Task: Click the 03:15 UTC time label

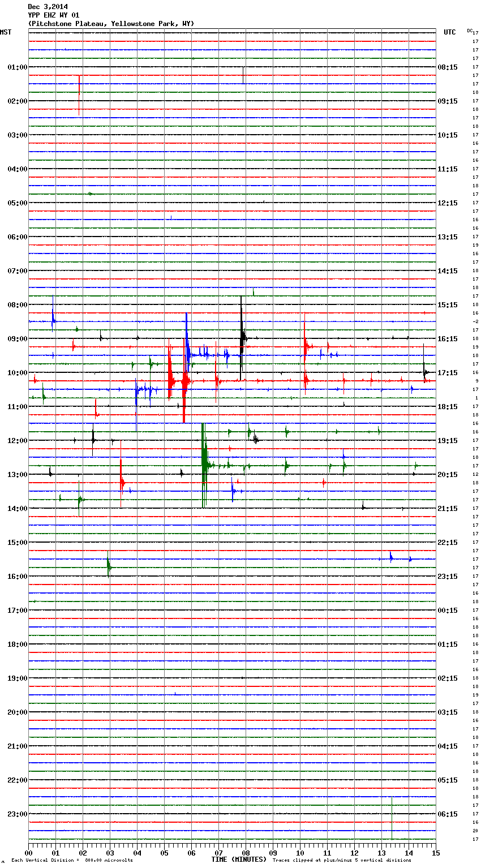Action: click(x=448, y=712)
